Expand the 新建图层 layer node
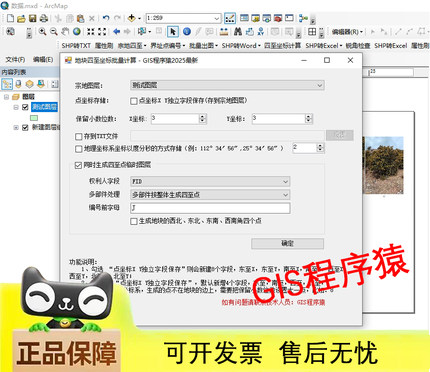Image resolution: width=430 pixels, height=372 pixels. (16, 127)
